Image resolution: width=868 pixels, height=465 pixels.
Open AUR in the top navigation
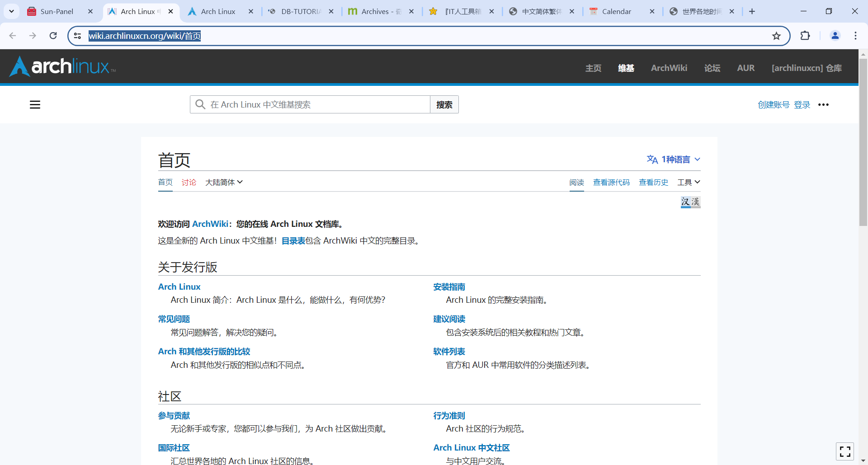click(746, 68)
